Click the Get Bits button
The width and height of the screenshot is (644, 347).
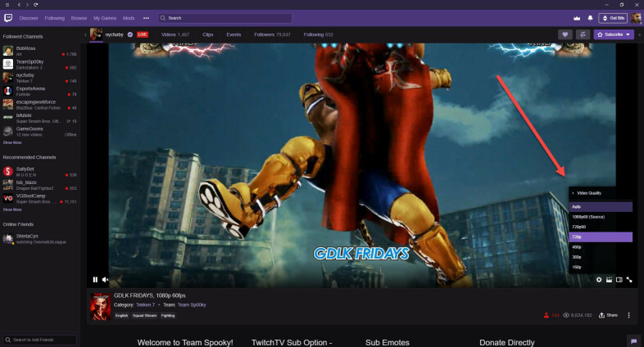click(x=613, y=18)
